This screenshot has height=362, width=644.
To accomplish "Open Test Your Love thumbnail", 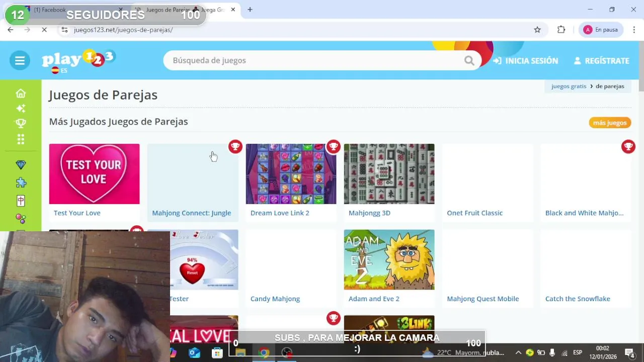I will (94, 174).
